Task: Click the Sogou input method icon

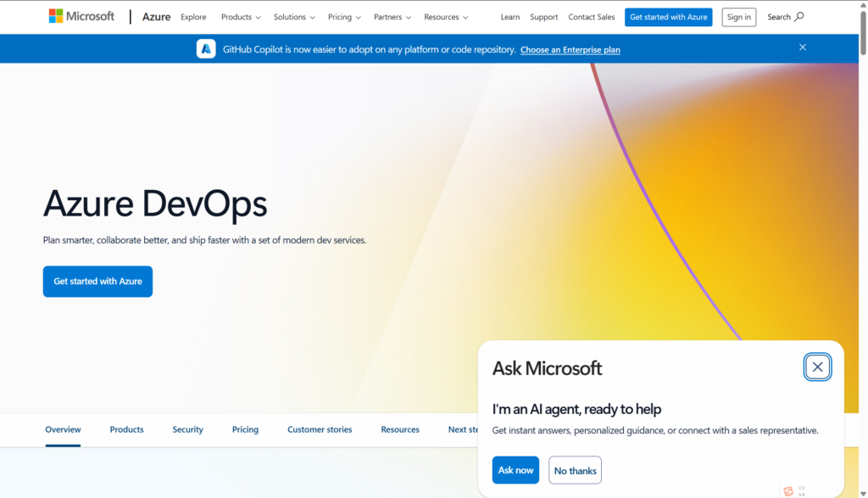Action: click(788, 490)
